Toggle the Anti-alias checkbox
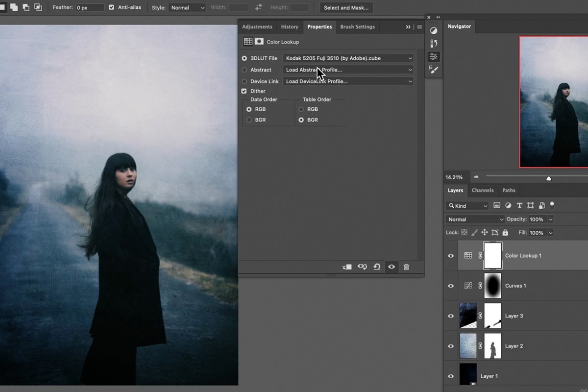The image size is (588, 392). pos(112,7)
